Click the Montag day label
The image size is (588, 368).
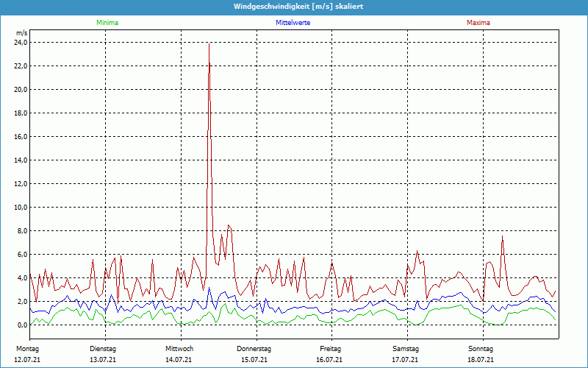[x=27, y=349]
